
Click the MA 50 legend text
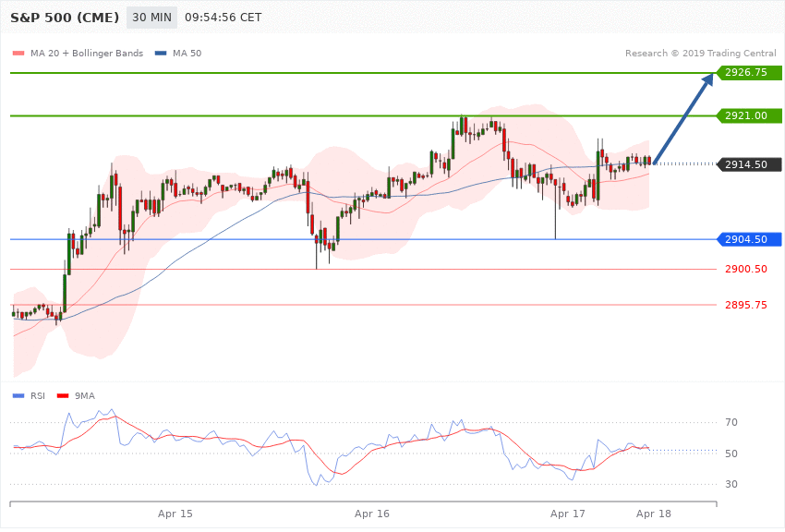(187, 53)
